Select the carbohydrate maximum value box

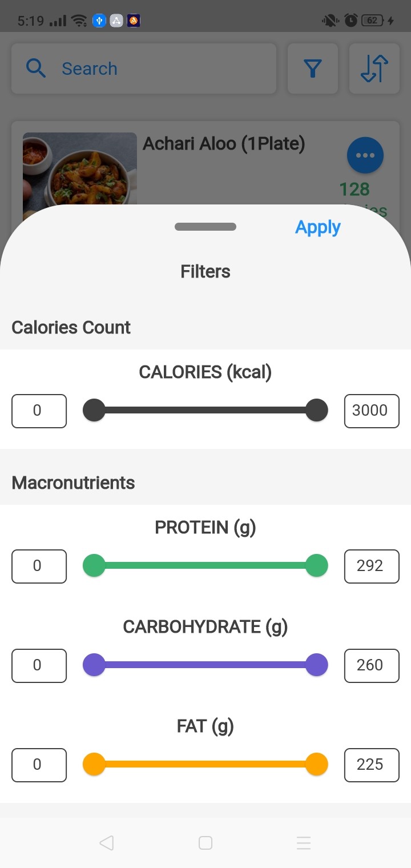(371, 665)
